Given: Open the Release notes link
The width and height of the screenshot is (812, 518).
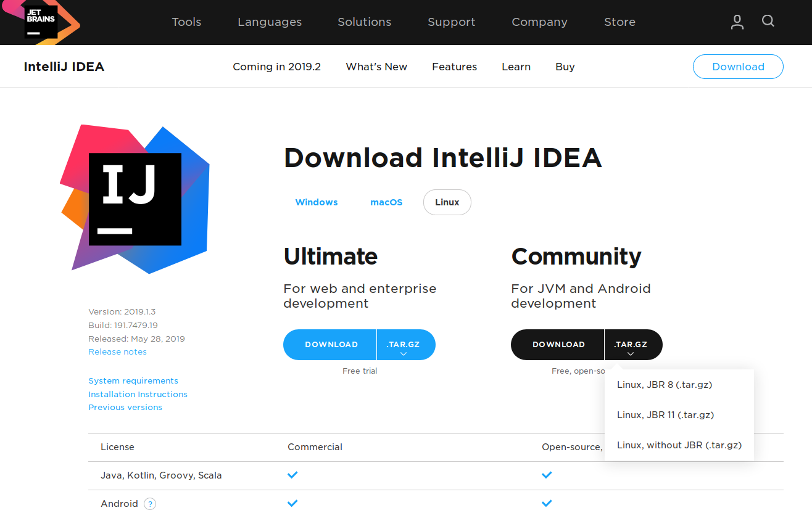Looking at the screenshot, I should click(117, 352).
